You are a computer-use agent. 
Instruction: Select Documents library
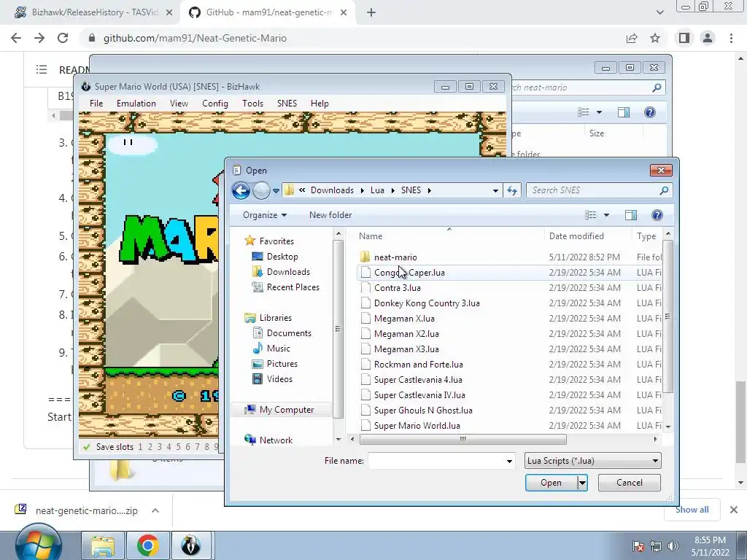[x=289, y=332]
